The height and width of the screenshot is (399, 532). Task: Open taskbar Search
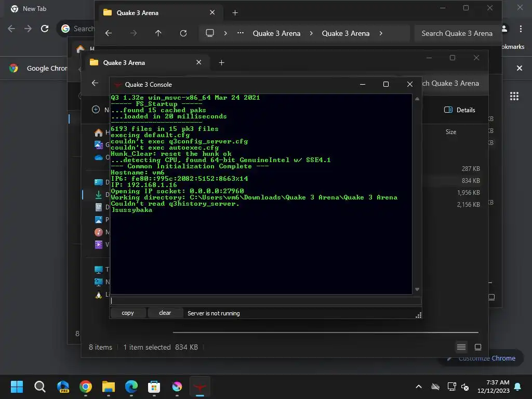39,387
